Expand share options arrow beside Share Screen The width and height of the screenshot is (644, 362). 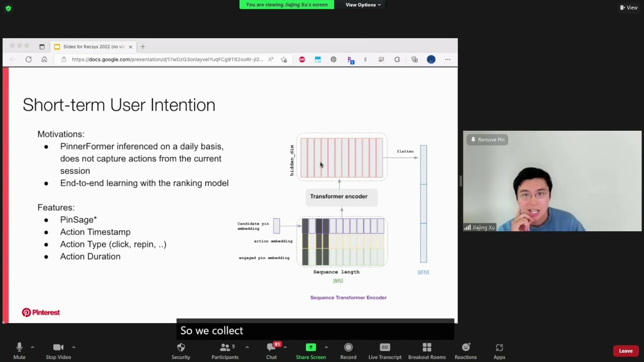326,347
